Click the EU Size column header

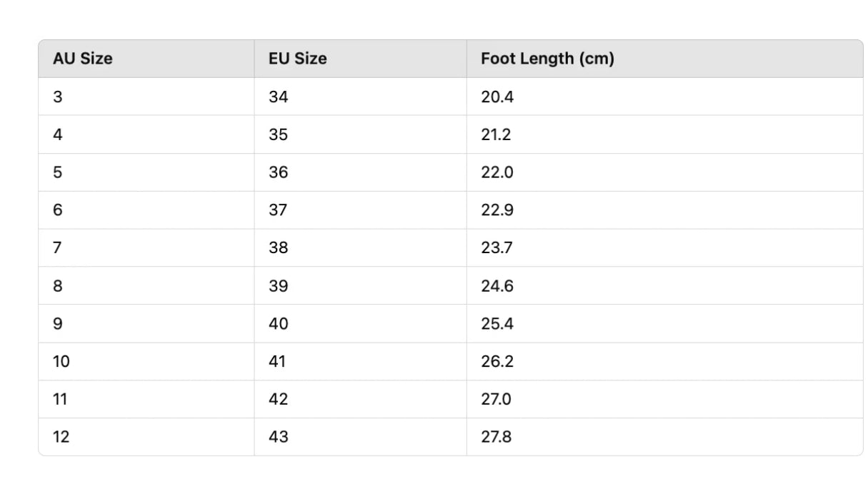pos(360,59)
